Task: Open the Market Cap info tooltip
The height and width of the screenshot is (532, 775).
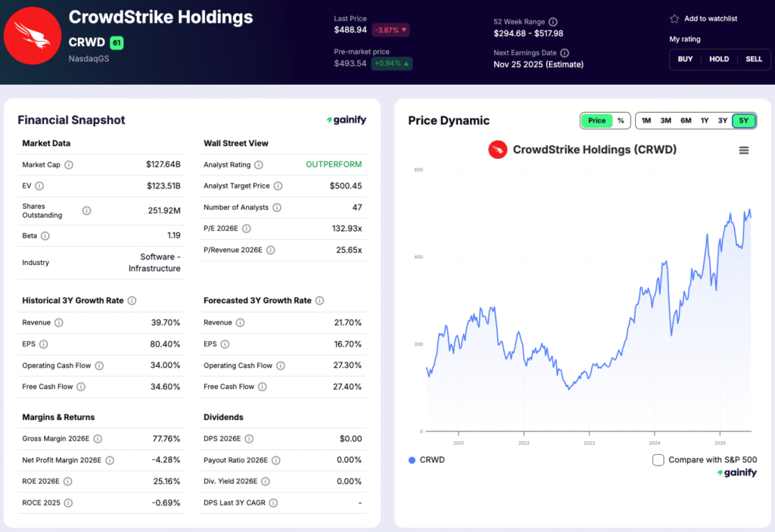Action: click(x=69, y=164)
